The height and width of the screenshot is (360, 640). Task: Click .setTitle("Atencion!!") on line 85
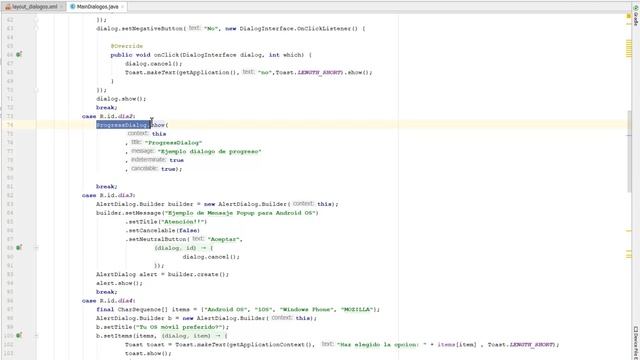point(166,222)
